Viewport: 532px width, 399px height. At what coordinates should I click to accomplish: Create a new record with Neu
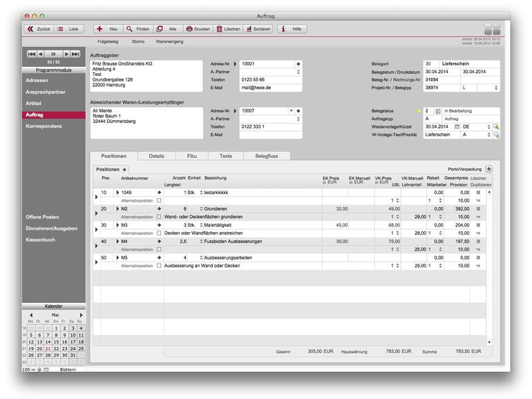[x=108, y=29]
